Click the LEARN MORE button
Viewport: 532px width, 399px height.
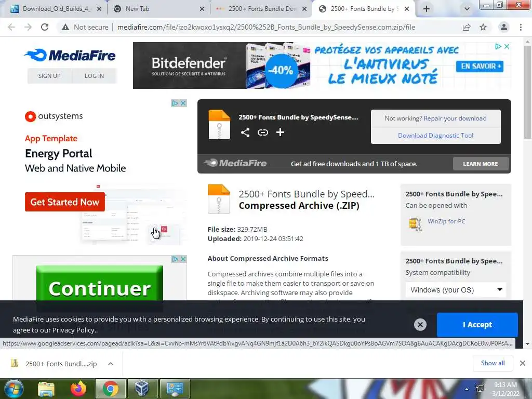tap(481, 164)
